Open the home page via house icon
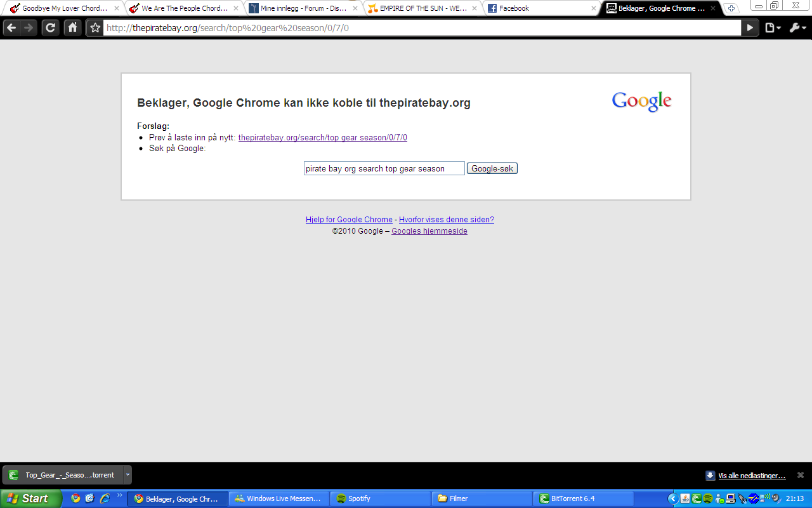The image size is (812, 508). [72, 28]
